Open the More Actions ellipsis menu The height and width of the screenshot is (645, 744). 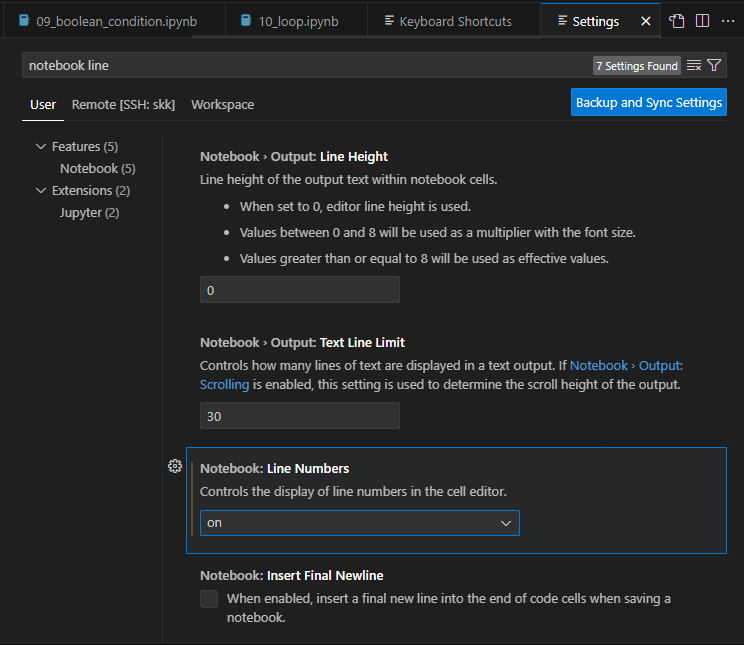point(728,21)
